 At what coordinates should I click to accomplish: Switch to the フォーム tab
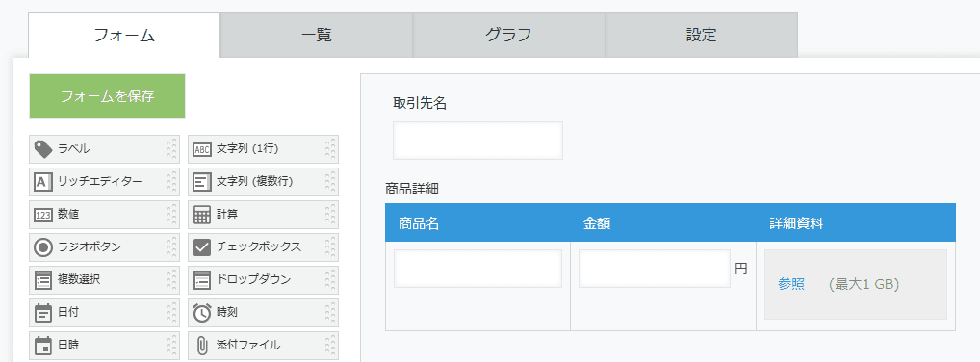[x=124, y=35]
